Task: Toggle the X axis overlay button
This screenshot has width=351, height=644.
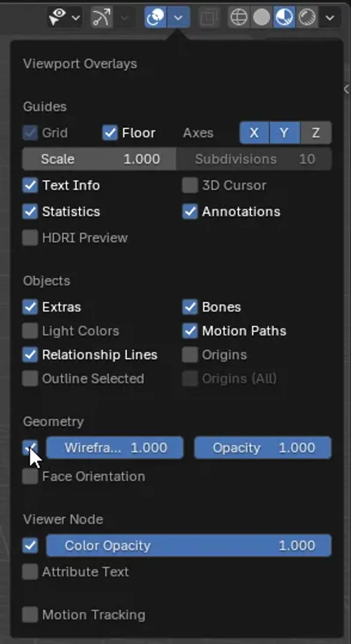Action: [x=254, y=132]
